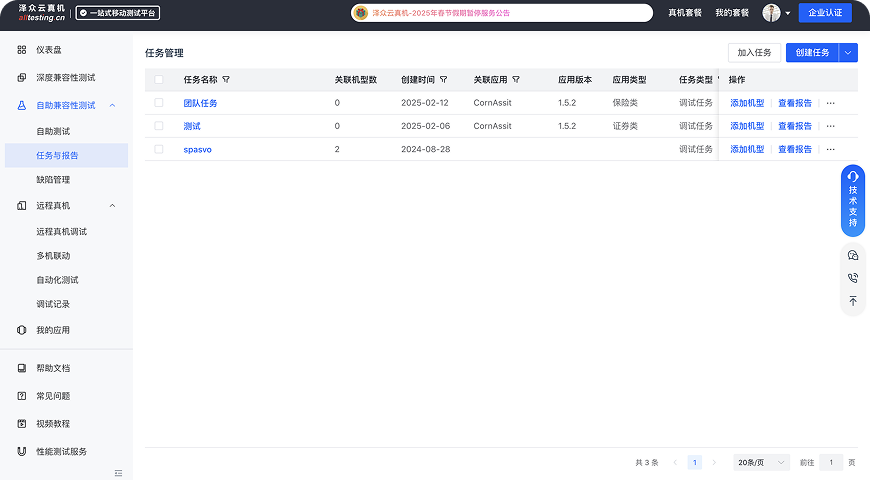Click the 任务名称 column filter icon

[226, 80]
